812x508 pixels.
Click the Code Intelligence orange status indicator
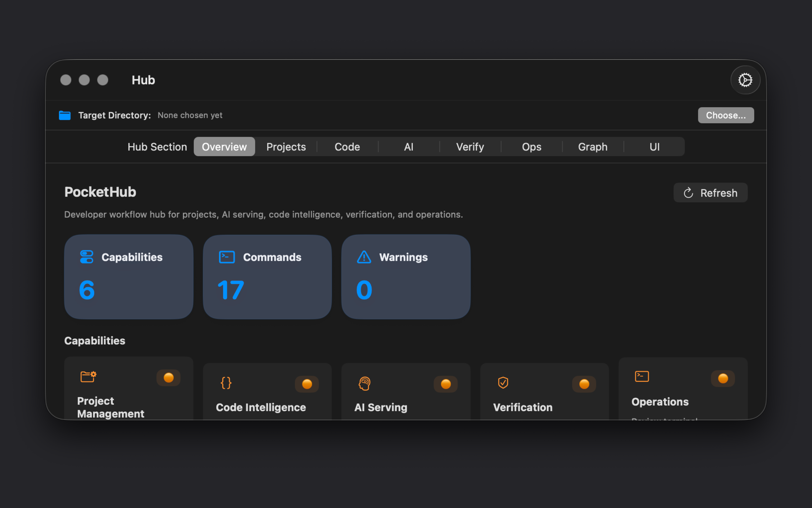(x=307, y=384)
